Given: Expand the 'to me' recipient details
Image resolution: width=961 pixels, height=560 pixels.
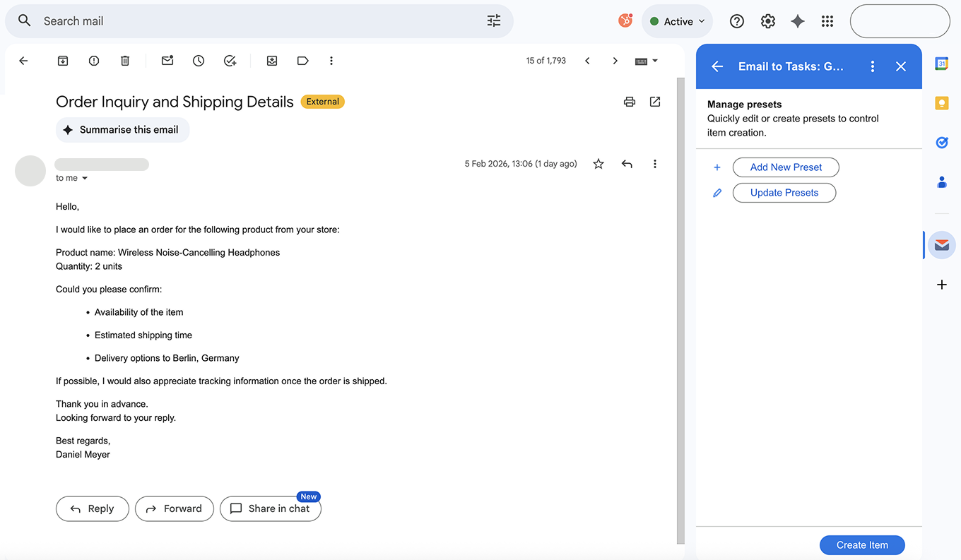Looking at the screenshot, I should pyautogui.click(x=85, y=179).
